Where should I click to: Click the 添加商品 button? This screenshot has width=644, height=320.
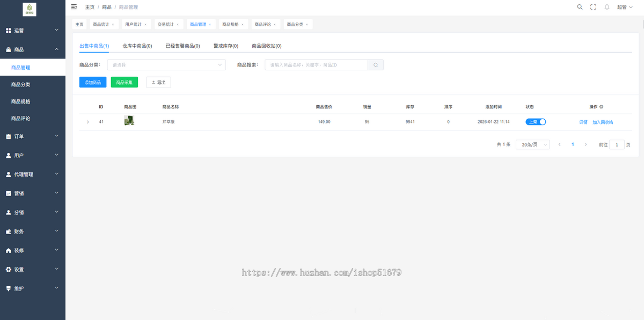click(93, 82)
